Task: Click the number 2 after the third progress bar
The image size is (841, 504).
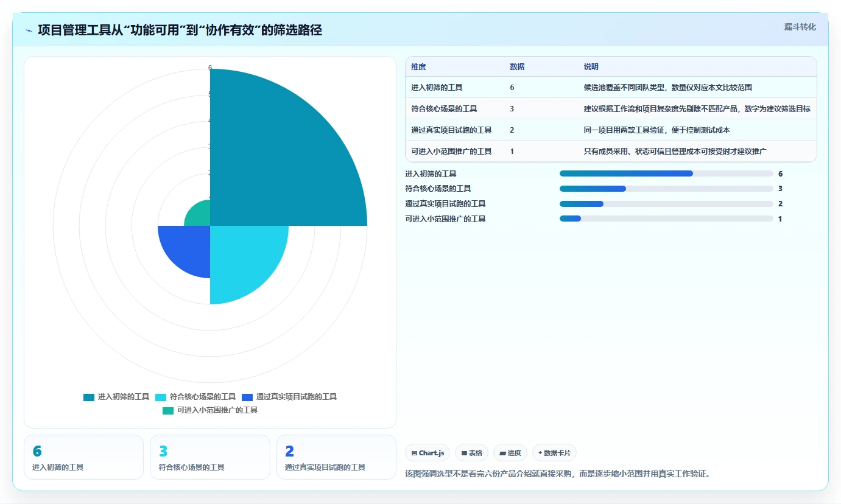Action: [x=780, y=204]
